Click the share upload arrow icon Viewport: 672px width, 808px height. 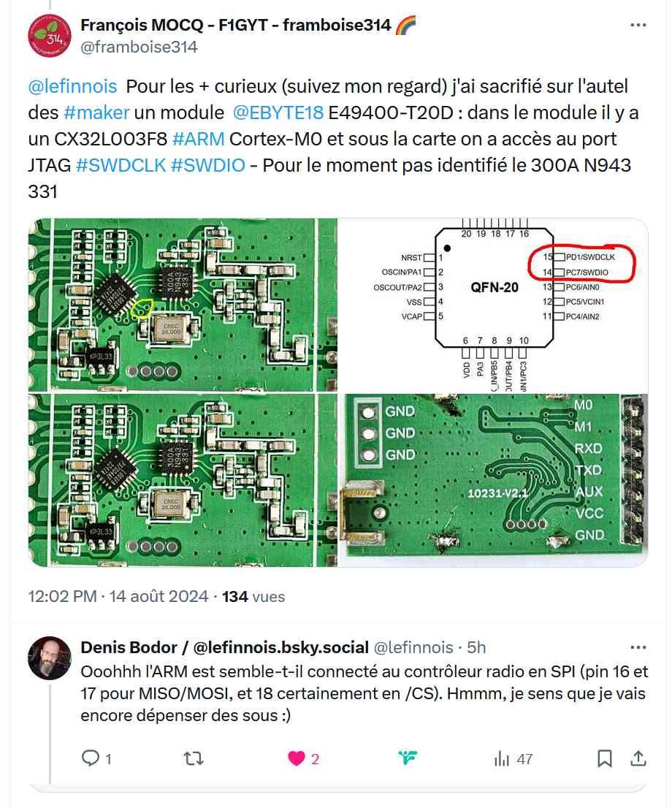pos(638,758)
